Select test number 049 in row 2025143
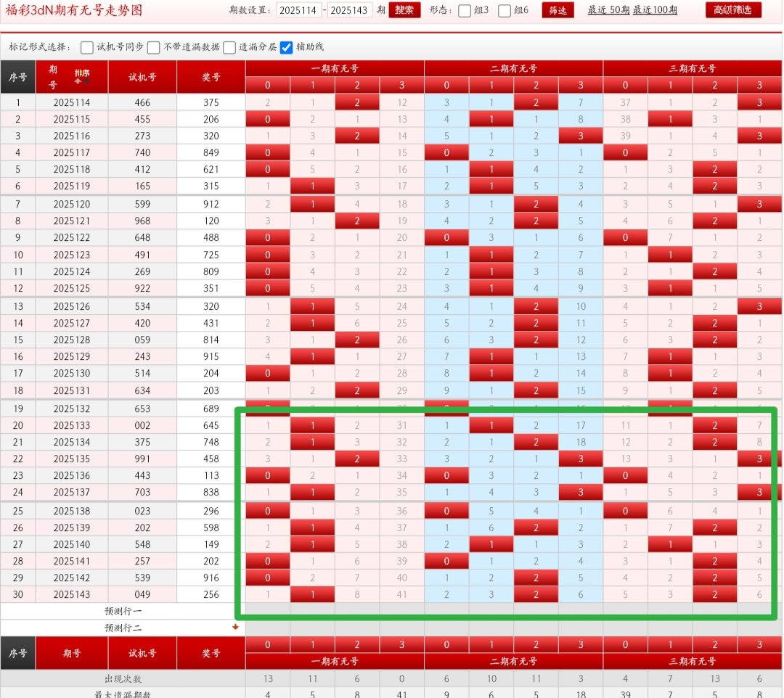This screenshot has width=784, height=698. tap(142, 594)
